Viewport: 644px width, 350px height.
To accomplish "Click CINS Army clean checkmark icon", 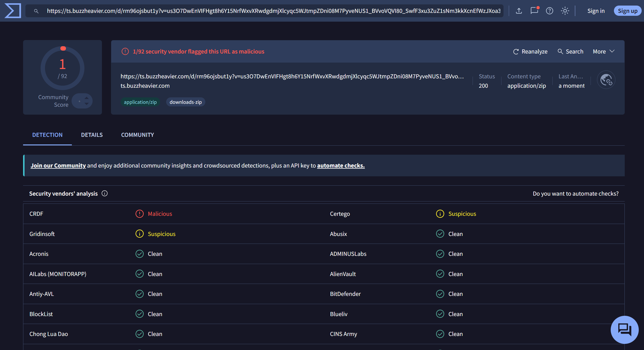I will (x=440, y=334).
